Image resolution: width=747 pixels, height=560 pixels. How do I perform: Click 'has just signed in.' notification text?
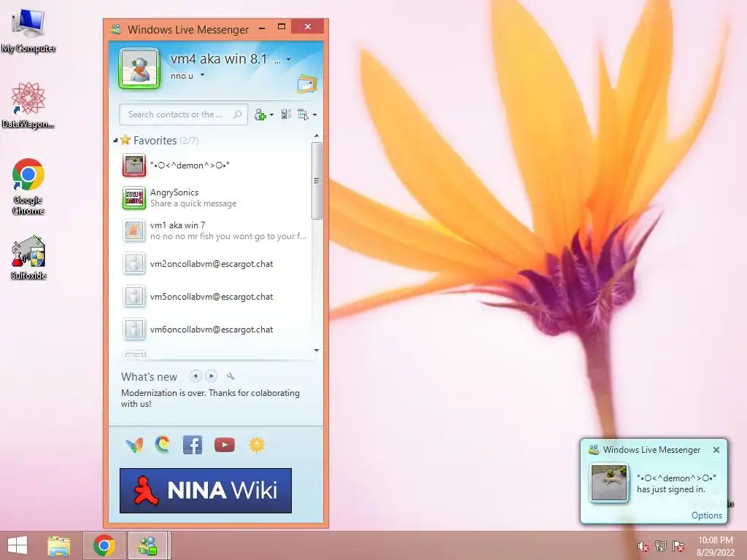click(671, 489)
